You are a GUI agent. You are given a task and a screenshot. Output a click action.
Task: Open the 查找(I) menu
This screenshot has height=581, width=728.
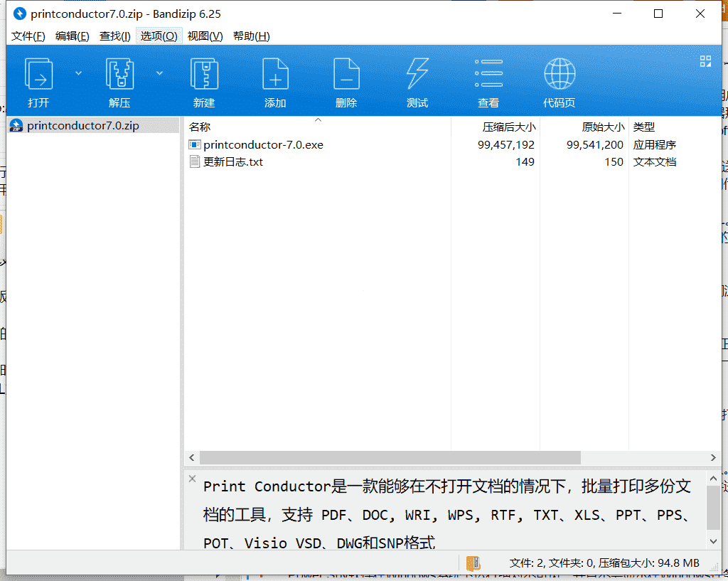tap(114, 36)
